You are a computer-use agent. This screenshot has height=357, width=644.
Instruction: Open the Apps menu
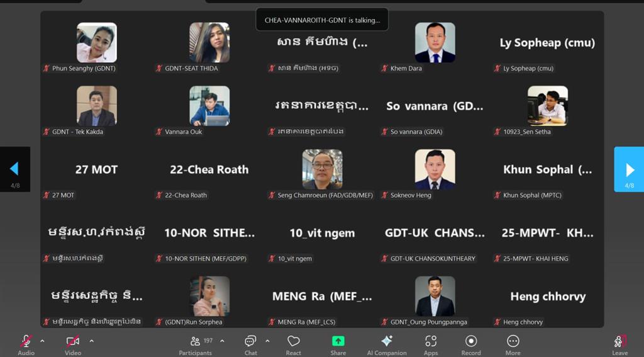[x=430, y=344]
